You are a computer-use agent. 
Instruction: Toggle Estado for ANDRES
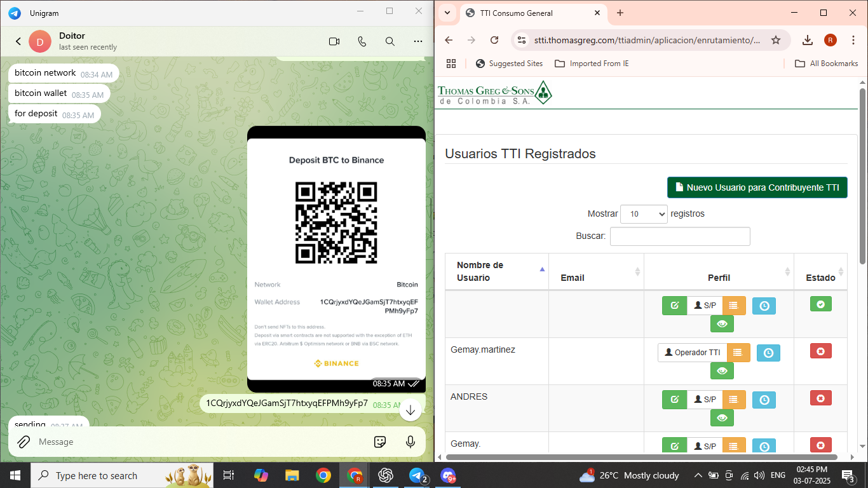pyautogui.click(x=821, y=398)
